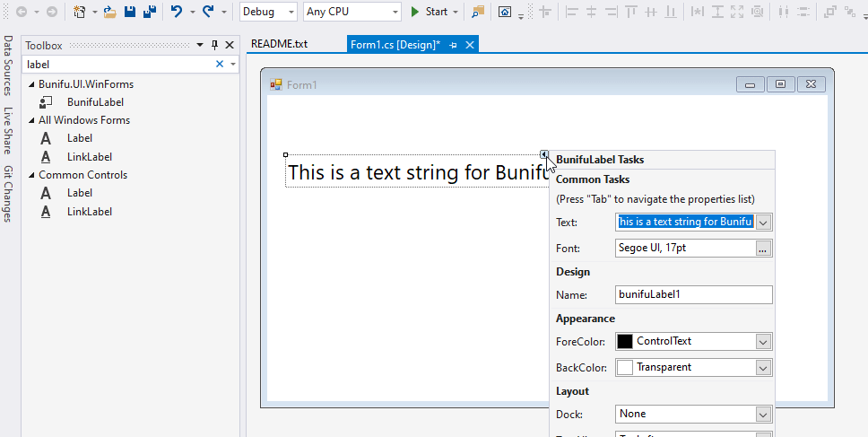Open the Toolbox search options dropdown
Screen dimensions: 868x437
click(x=233, y=65)
